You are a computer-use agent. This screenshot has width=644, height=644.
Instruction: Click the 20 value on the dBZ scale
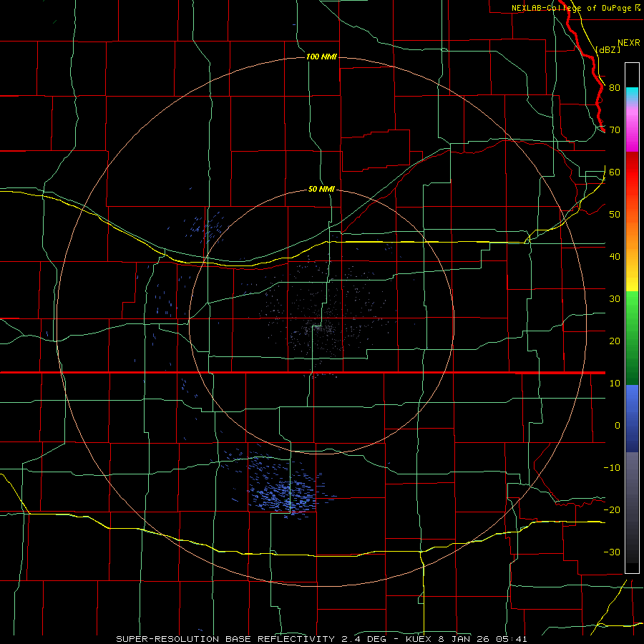tap(615, 341)
